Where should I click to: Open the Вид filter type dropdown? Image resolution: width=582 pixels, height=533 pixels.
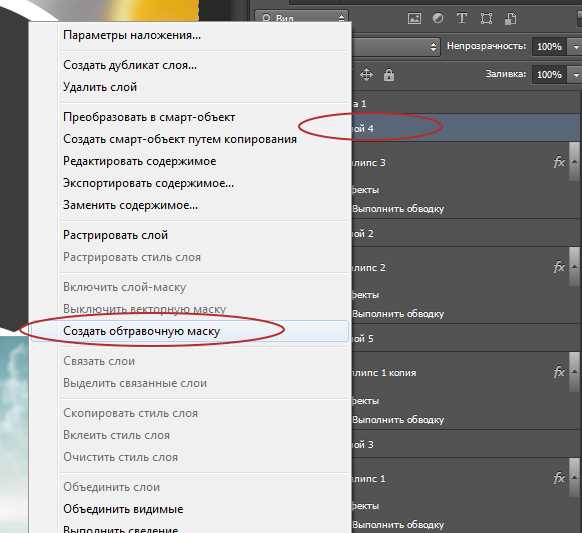pyautogui.click(x=301, y=17)
